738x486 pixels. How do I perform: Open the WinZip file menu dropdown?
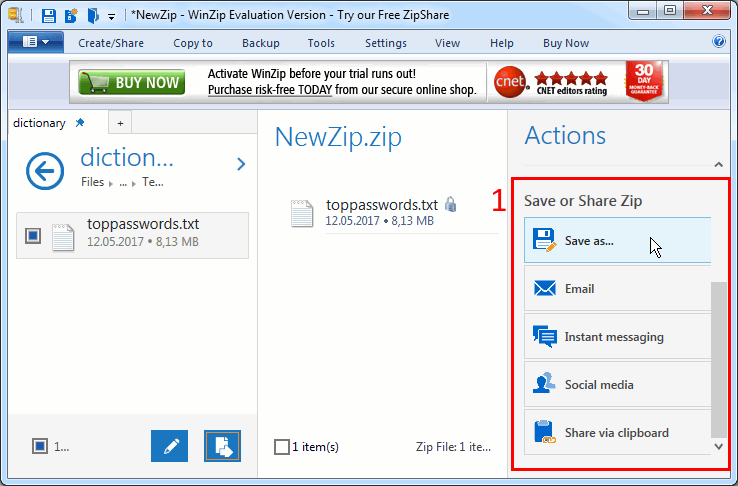pyautogui.click(x=35, y=42)
